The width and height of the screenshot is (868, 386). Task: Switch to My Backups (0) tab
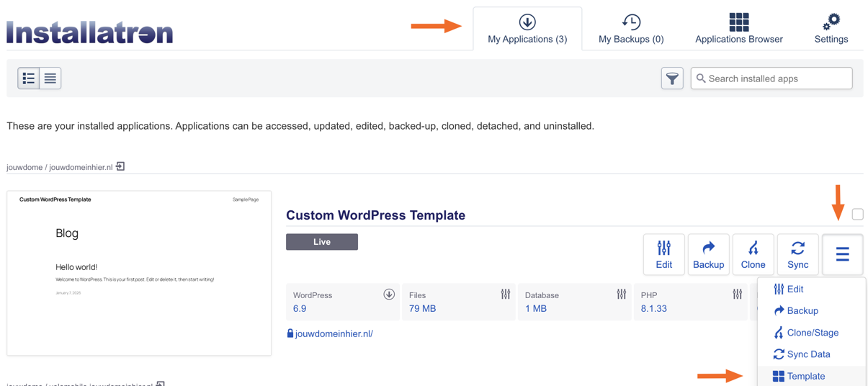(631, 29)
